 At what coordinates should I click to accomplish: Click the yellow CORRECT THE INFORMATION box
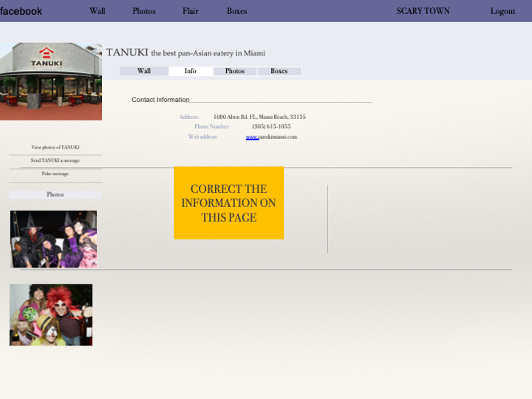228,203
